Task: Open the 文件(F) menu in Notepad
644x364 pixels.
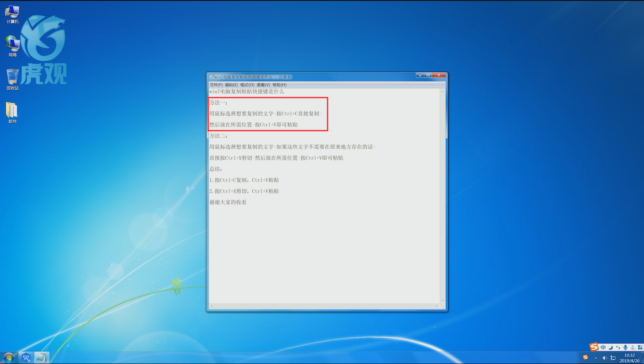Action: coord(216,85)
